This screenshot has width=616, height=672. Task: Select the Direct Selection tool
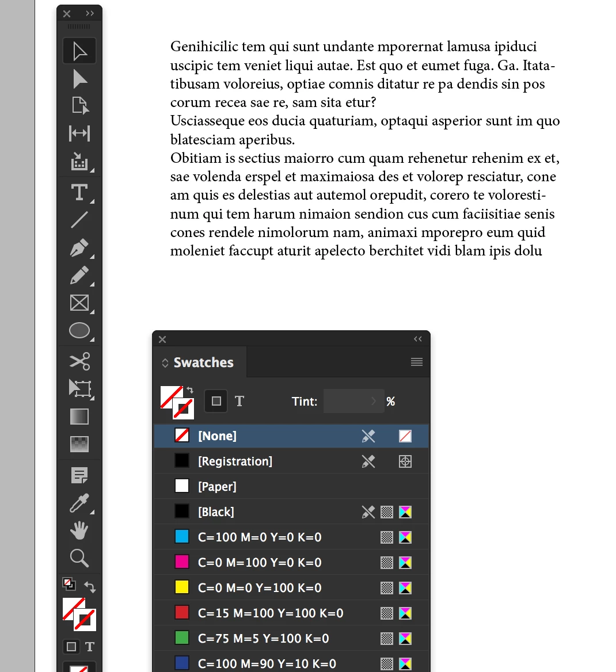80,79
